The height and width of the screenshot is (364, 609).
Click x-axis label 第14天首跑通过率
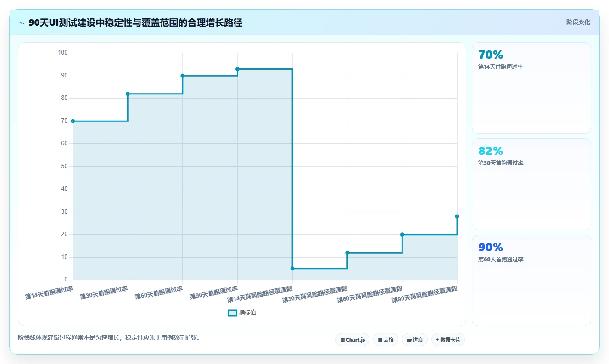[49, 293]
